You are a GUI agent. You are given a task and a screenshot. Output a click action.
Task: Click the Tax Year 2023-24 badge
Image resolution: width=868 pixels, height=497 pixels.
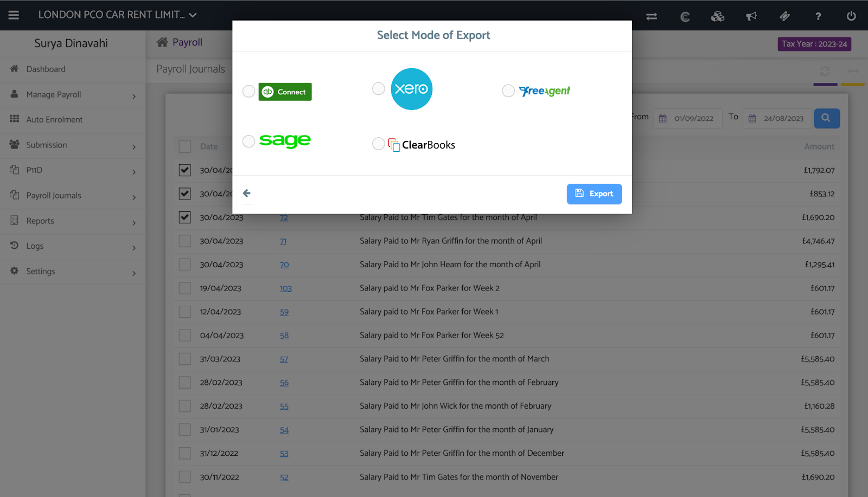(x=814, y=44)
